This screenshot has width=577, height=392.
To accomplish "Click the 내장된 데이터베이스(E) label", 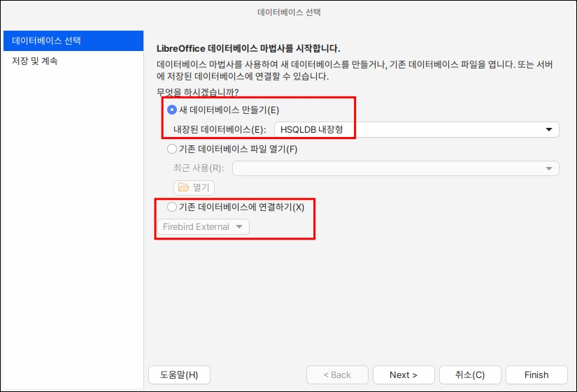I will click(220, 129).
